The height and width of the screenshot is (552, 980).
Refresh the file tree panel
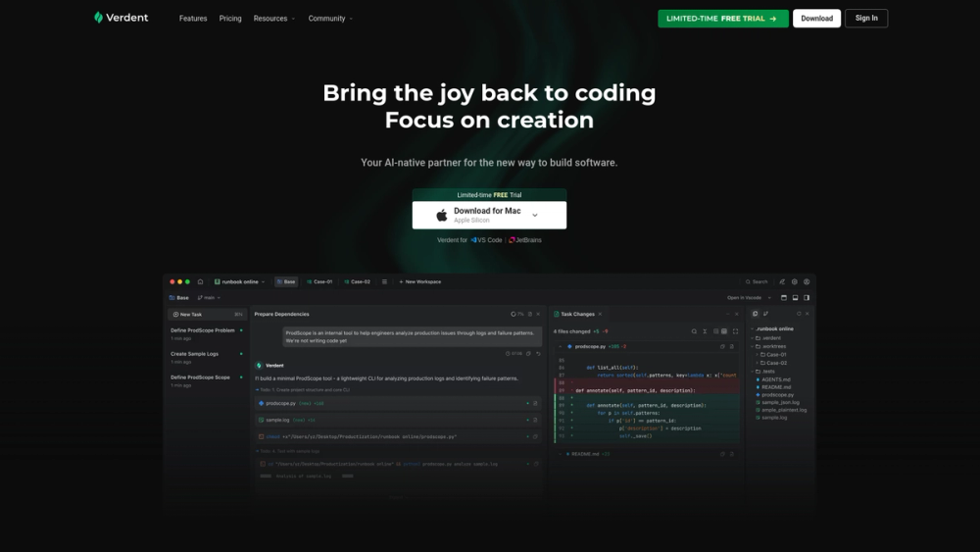tap(798, 314)
